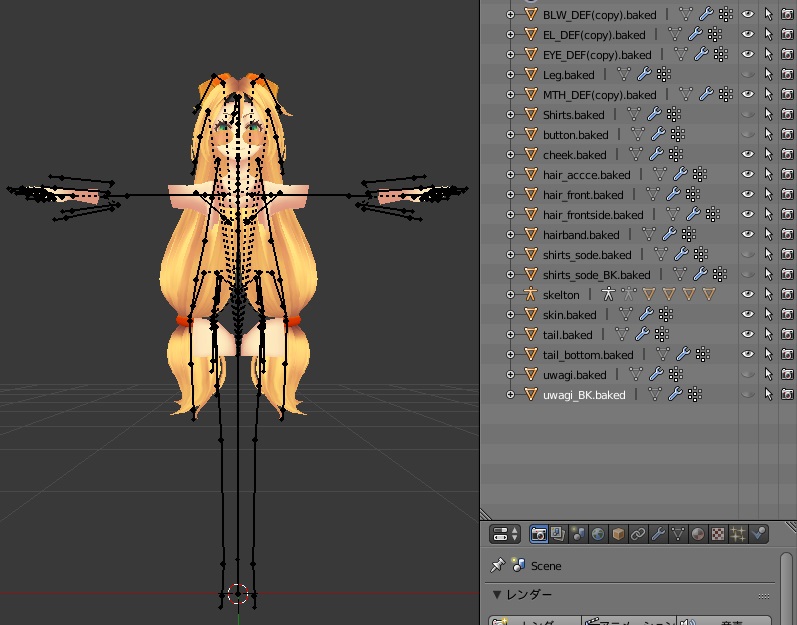
Task: Open the Modifiers properties tab (wrench icon)
Action: 658,534
